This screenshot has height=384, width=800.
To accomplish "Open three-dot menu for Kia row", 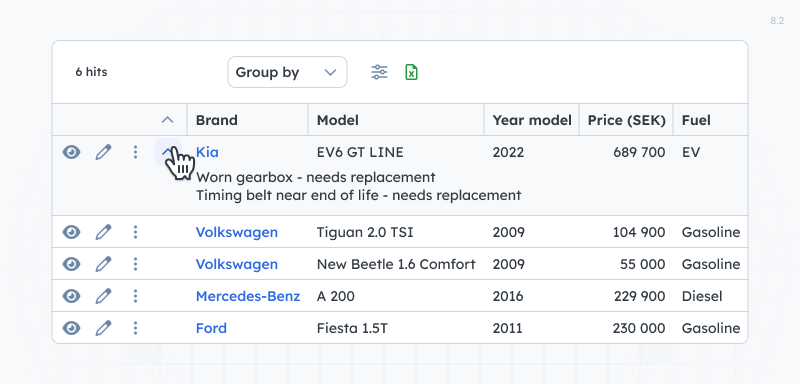I will tap(135, 152).
